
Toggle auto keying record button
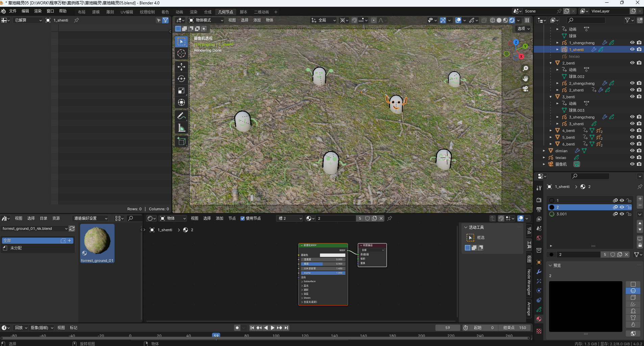(237, 328)
